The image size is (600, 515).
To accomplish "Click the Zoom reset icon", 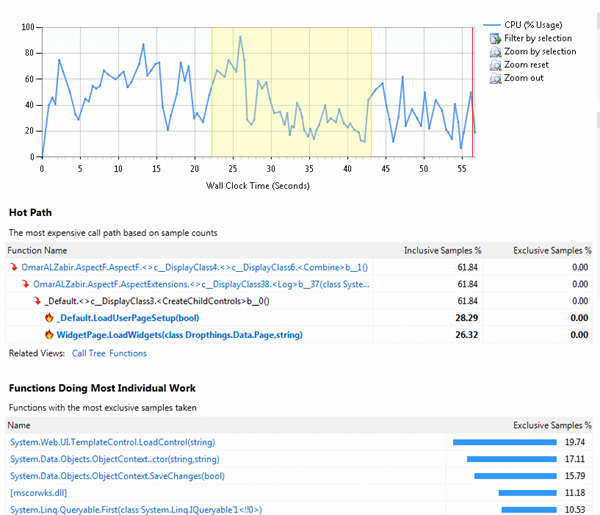I will [496, 65].
